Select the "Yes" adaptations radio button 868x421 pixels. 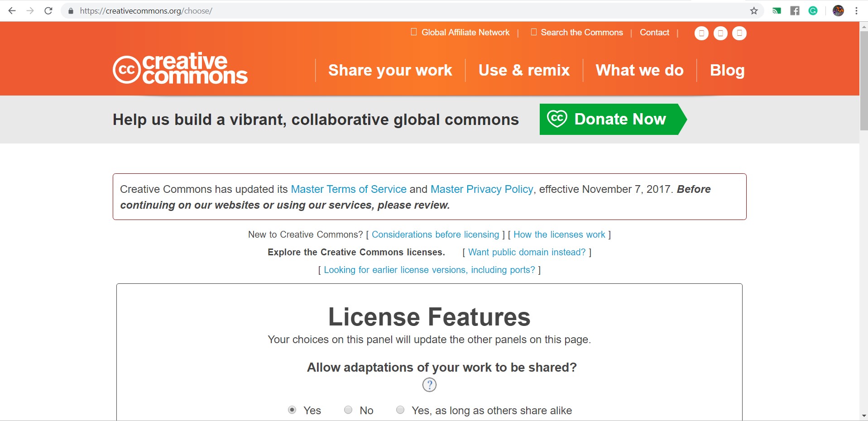click(292, 410)
